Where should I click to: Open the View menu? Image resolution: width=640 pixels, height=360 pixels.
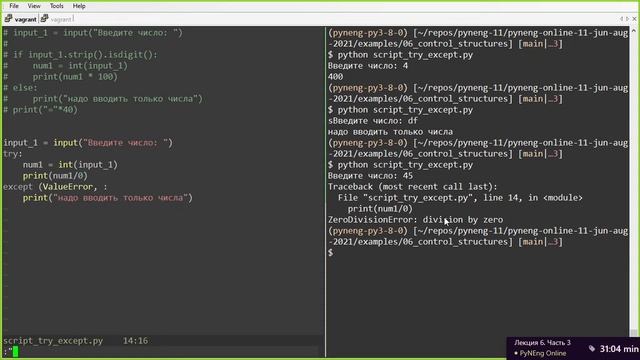[x=34, y=6]
